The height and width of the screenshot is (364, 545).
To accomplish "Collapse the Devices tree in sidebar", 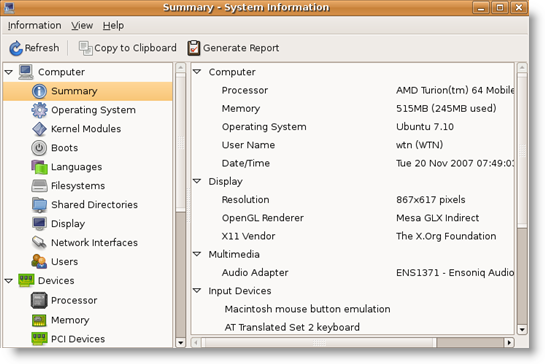I will [x=9, y=281].
